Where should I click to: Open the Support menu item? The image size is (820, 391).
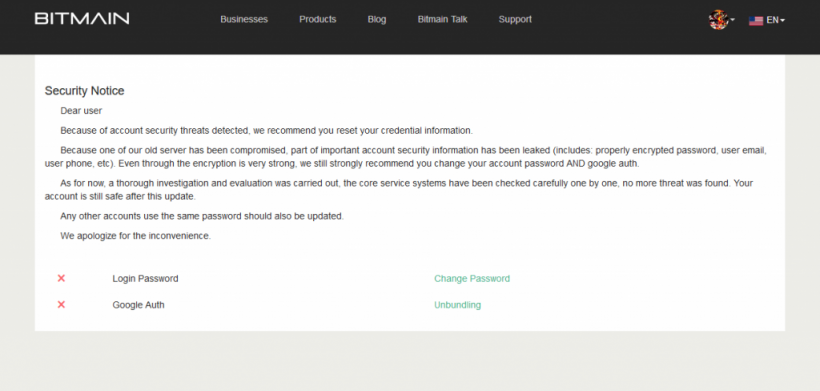coord(515,19)
